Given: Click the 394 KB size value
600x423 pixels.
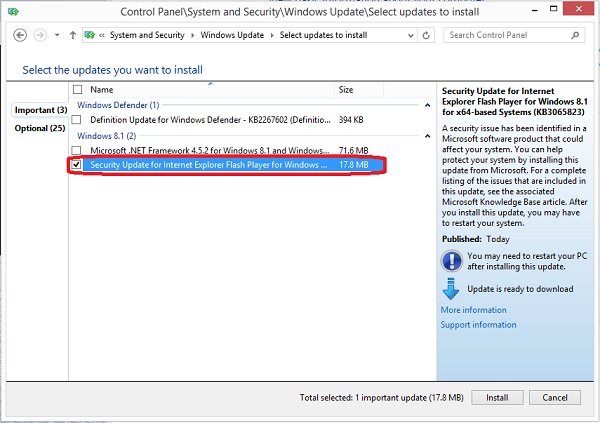Looking at the screenshot, I should [x=351, y=120].
